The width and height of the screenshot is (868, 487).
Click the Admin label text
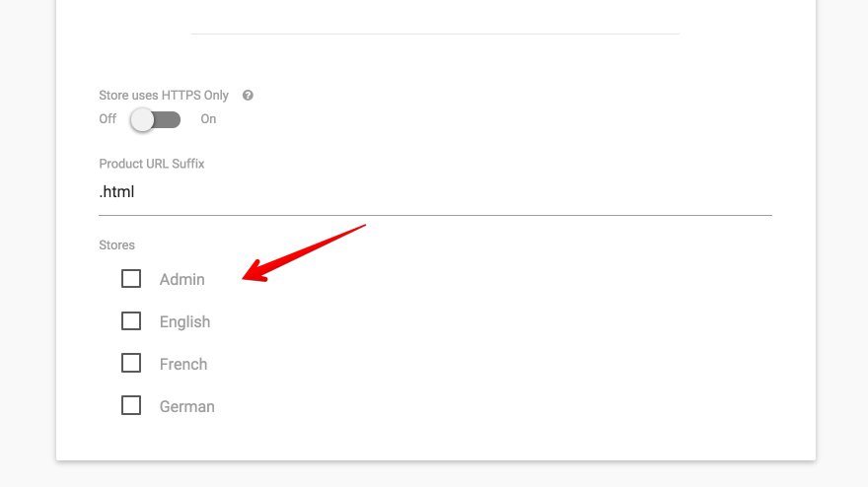(182, 280)
